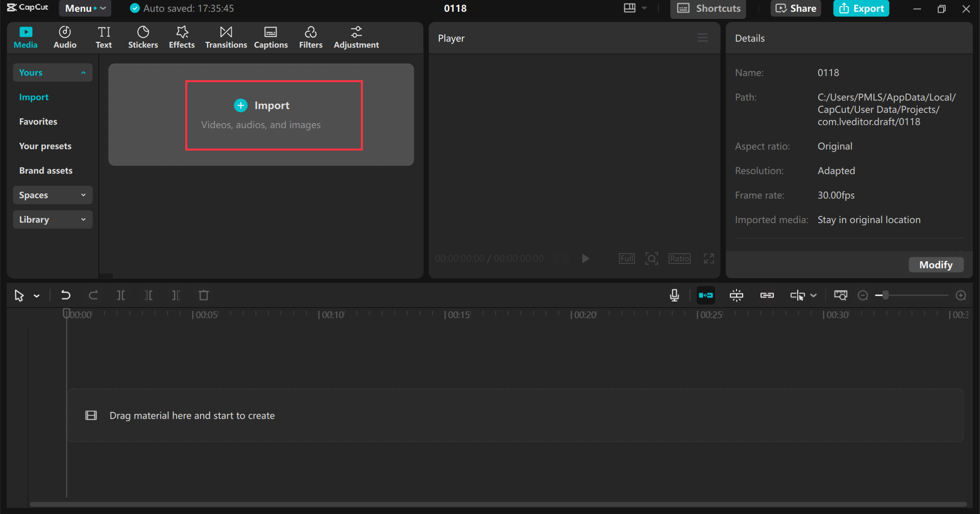The image size is (980, 514).
Task: Open the Adjustment panel
Action: point(356,37)
